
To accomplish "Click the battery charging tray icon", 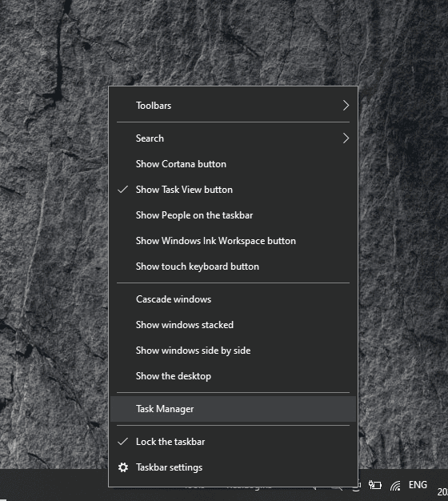I will (x=375, y=485).
